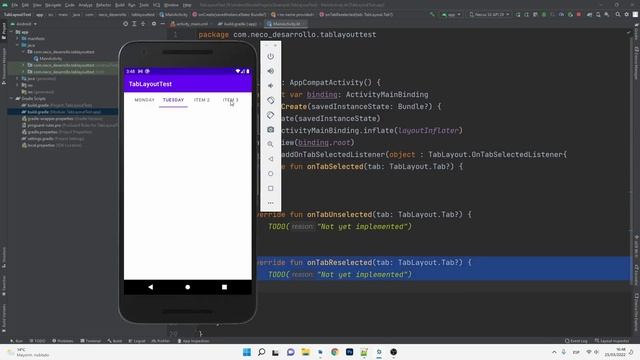
Task: Open the Windows Start button
Action: point(247,352)
